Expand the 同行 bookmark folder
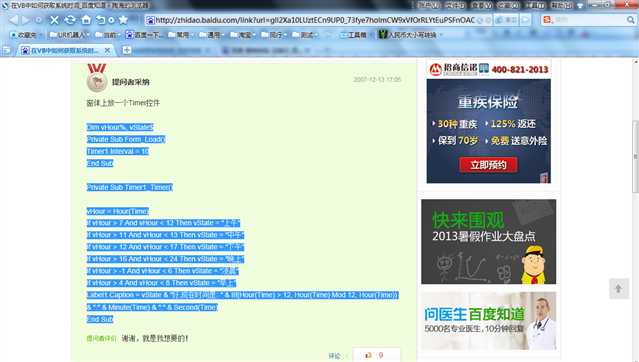The image size is (639, 362). click(273, 35)
